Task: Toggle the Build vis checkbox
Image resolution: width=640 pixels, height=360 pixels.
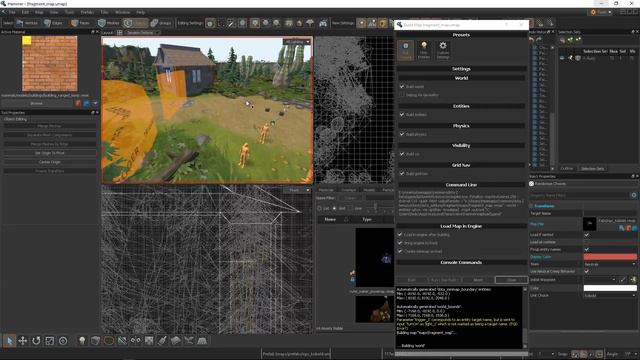Action: tap(402, 154)
